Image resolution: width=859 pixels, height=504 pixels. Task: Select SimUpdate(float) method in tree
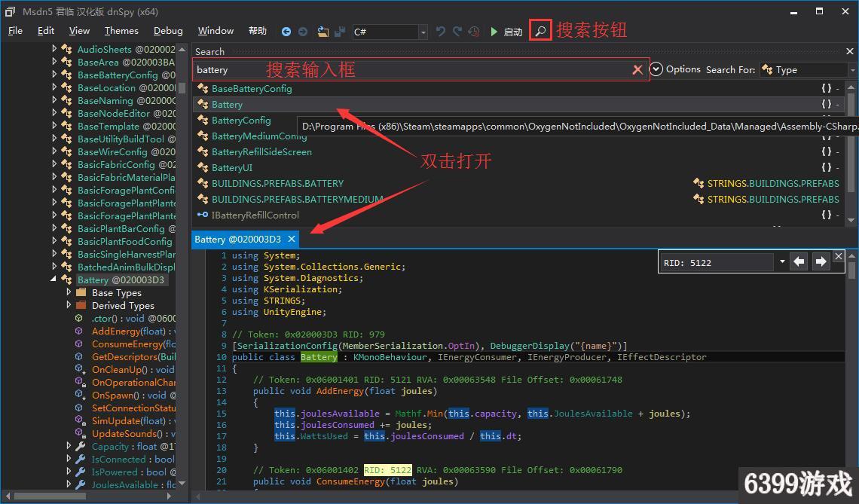click(133, 420)
